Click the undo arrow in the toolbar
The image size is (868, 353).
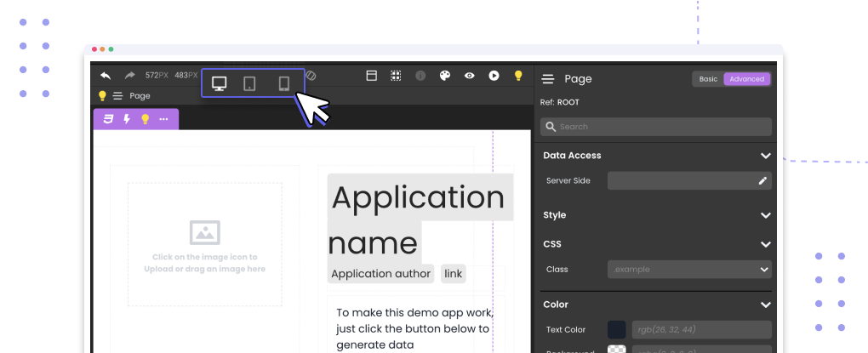point(106,76)
